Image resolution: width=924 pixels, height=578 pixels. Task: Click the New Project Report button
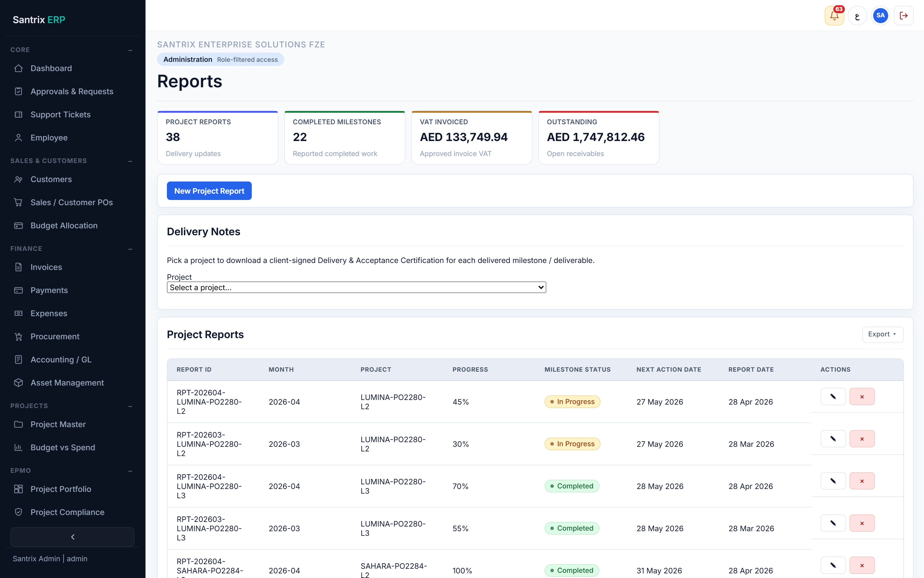coord(209,191)
